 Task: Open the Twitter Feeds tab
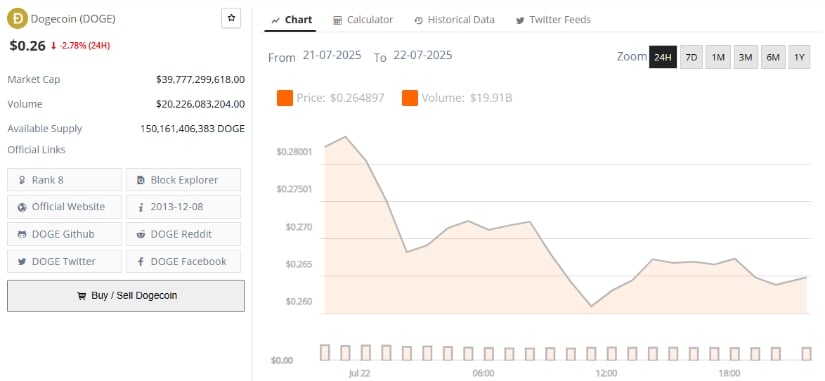[553, 20]
